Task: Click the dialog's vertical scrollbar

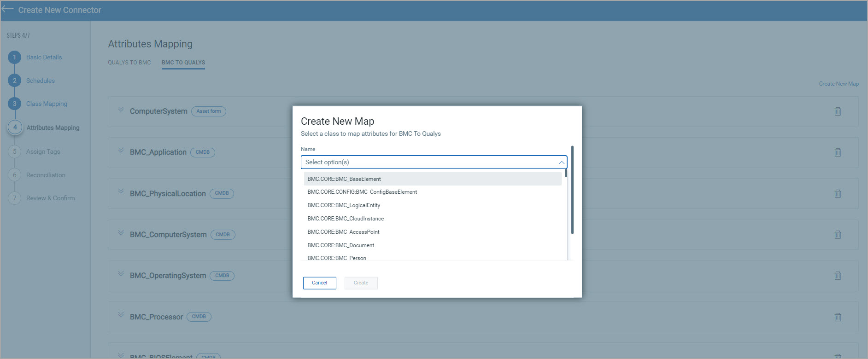Action: pyautogui.click(x=572, y=190)
